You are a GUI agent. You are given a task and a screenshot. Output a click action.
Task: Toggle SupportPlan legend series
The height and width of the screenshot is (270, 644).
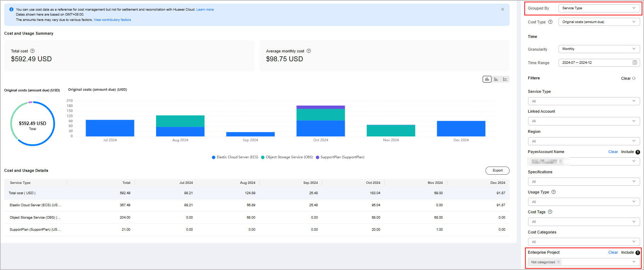pyautogui.click(x=340, y=157)
